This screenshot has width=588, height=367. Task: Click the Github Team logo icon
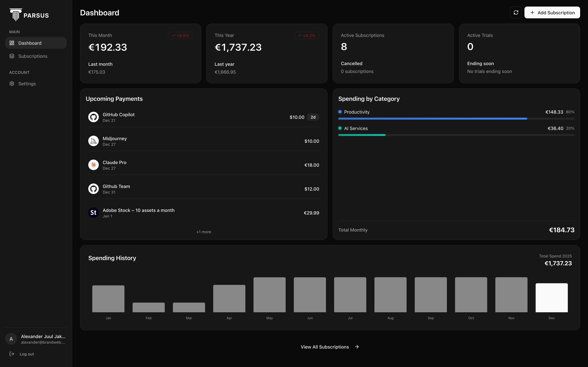(93, 189)
